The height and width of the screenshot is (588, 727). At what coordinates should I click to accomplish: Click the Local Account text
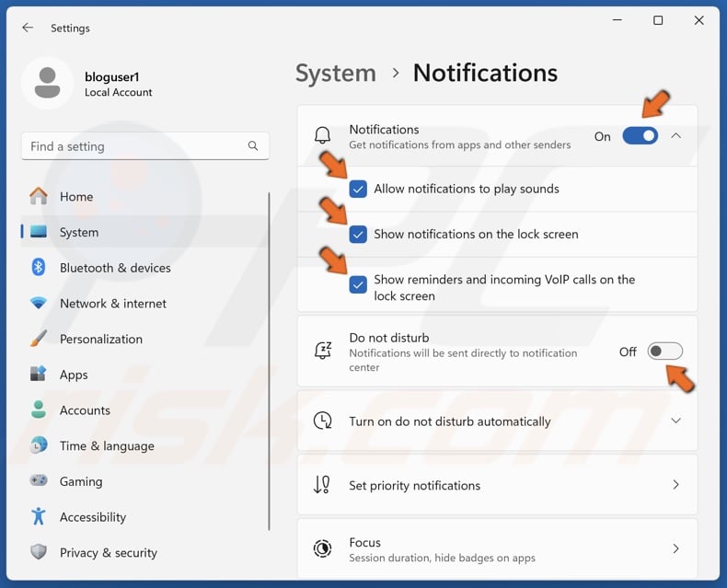(118, 92)
